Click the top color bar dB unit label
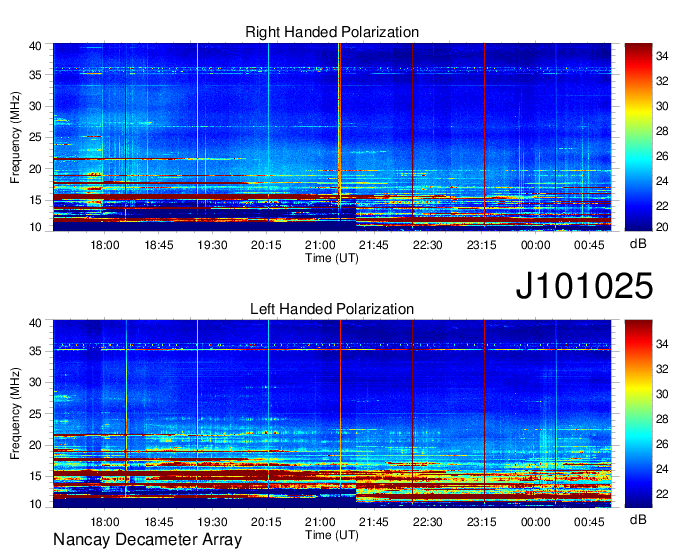The image size is (680, 552). (x=638, y=244)
